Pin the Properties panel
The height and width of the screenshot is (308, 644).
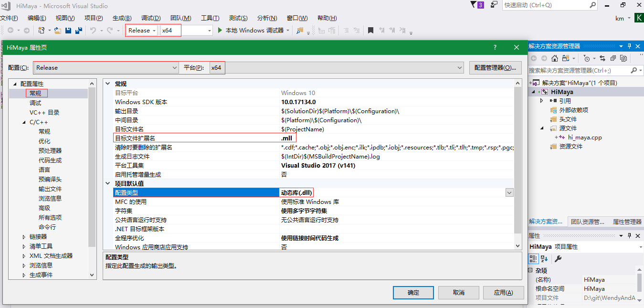(x=630, y=236)
